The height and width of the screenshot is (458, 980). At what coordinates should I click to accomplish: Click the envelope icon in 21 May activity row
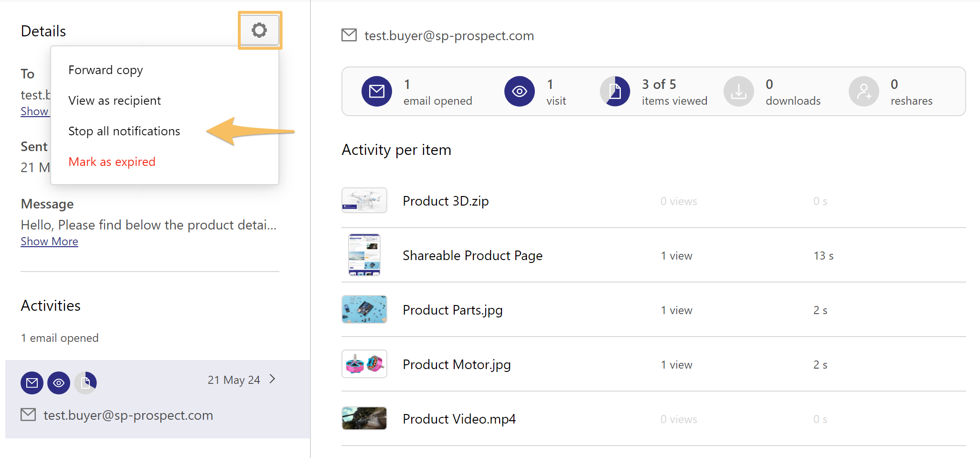coord(32,383)
